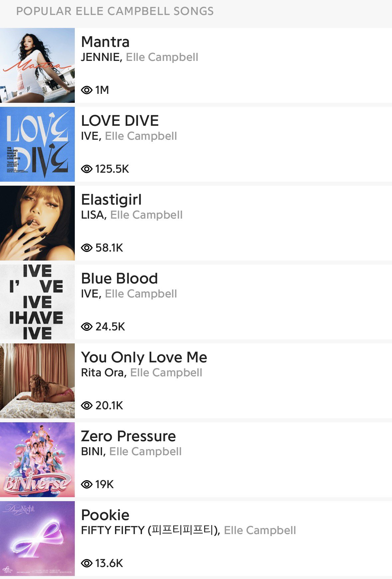
Task: Open the Mantra album cover thumbnail
Action: pos(37,65)
